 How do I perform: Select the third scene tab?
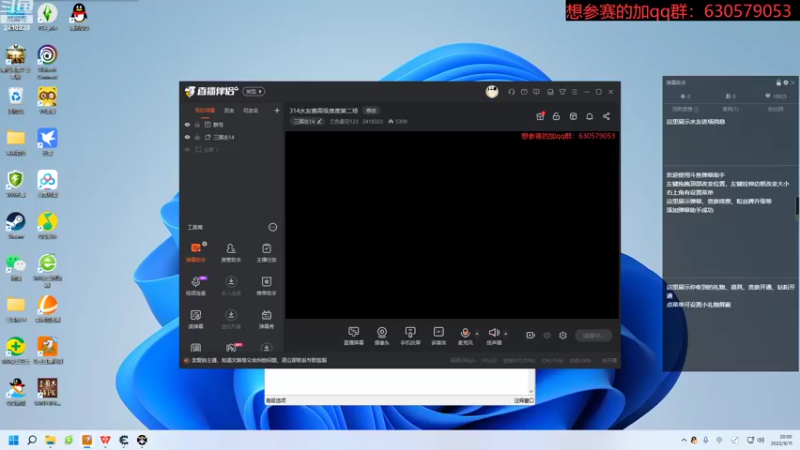click(251, 110)
